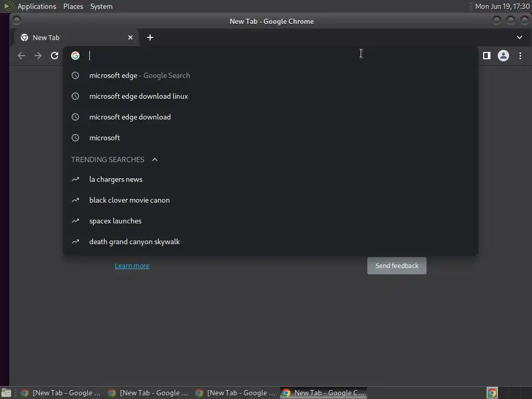The height and width of the screenshot is (399, 532).
Task: Click the Send feedback button
Action: point(396,265)
